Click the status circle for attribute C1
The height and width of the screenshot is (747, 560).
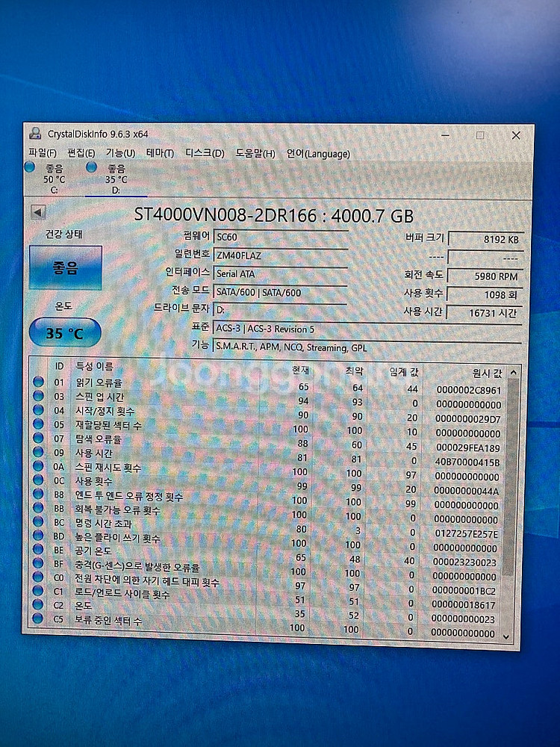(x=38, y=591)
